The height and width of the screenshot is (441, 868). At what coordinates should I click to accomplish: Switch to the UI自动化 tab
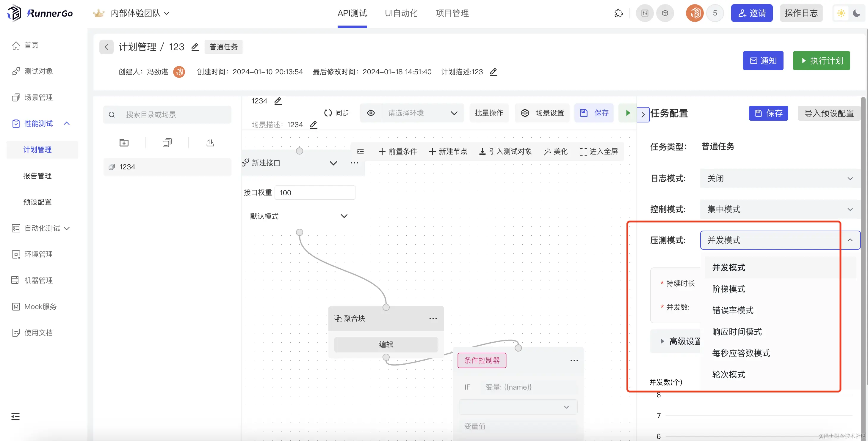click(401, 13)
